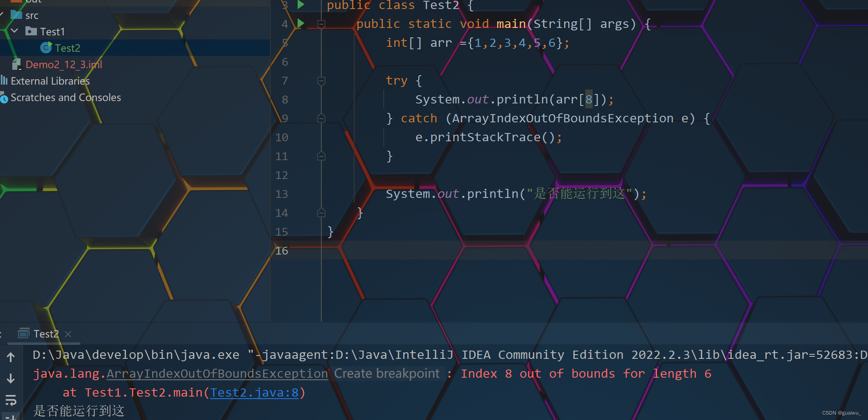Viewport: 868px width, 420px height.
Task: Click line number 16 in the gutter
Action: click(x=282, y=250)
